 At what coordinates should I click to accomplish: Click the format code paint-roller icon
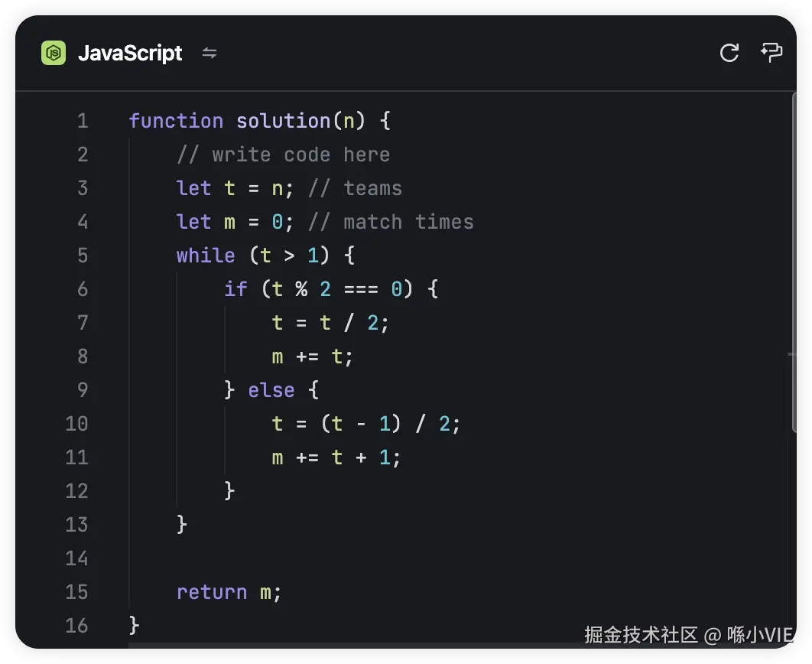pyautogui.click(x=771, y=53)
